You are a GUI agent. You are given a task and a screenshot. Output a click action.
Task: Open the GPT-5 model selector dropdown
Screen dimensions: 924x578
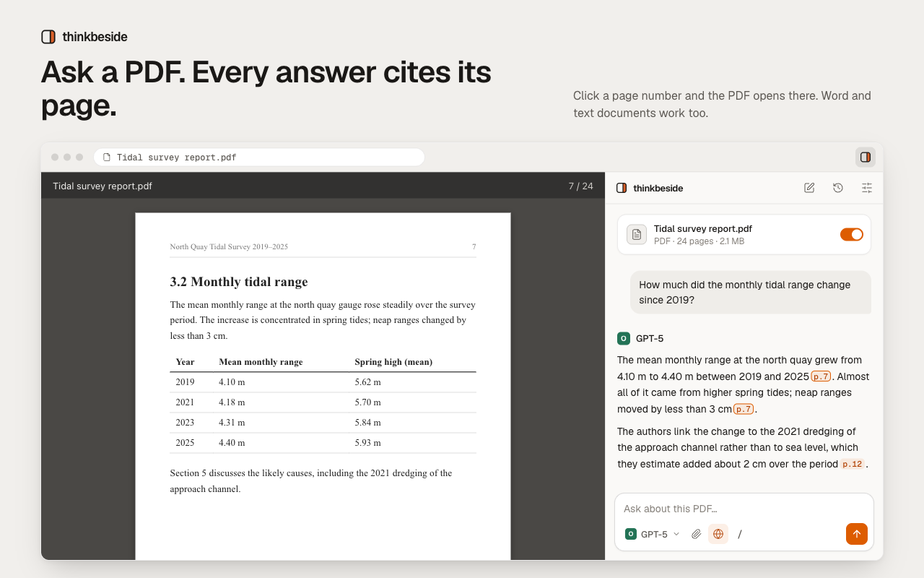click(x=653, y=534)
